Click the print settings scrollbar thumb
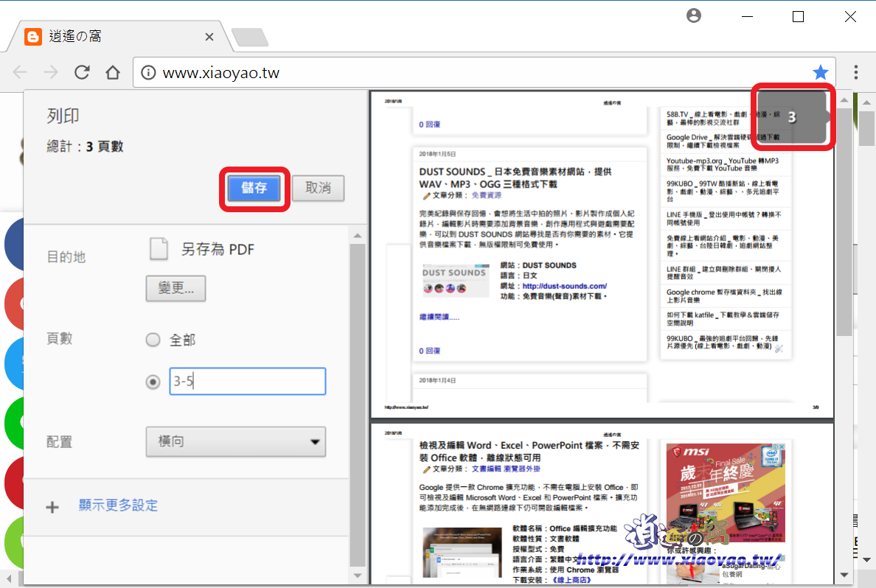876x588 pixels. (358, 405)
